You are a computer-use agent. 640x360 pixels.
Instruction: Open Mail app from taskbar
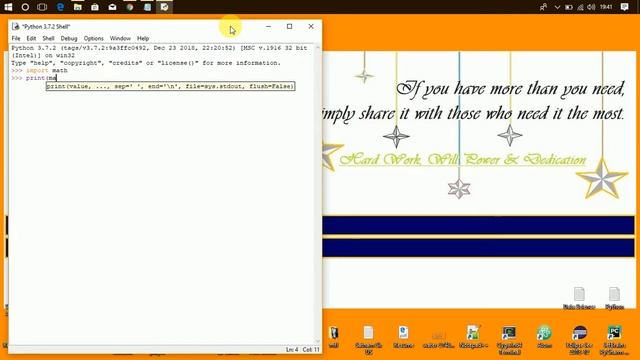point(112,7)
